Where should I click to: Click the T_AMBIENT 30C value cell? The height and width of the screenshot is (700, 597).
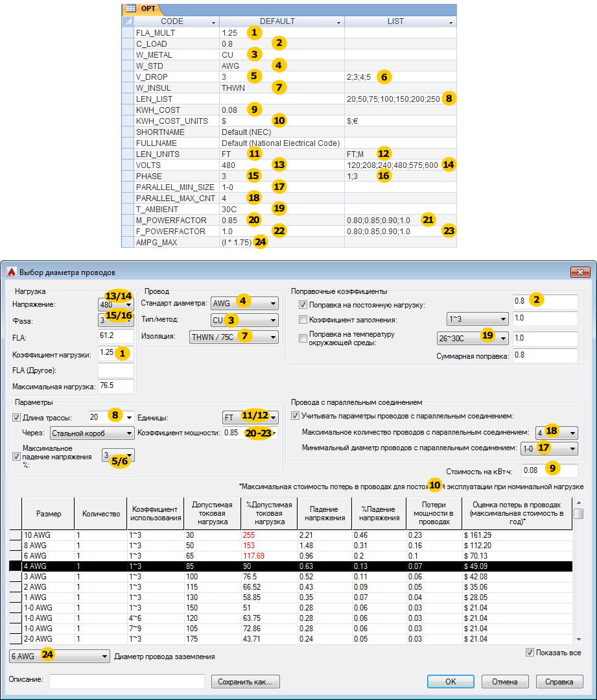[x=282, y=210]
